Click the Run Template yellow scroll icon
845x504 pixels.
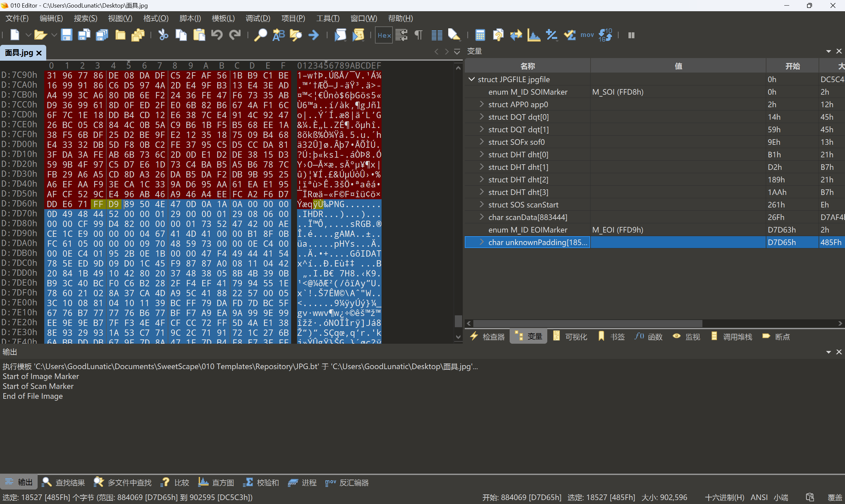tap(358, 35)
